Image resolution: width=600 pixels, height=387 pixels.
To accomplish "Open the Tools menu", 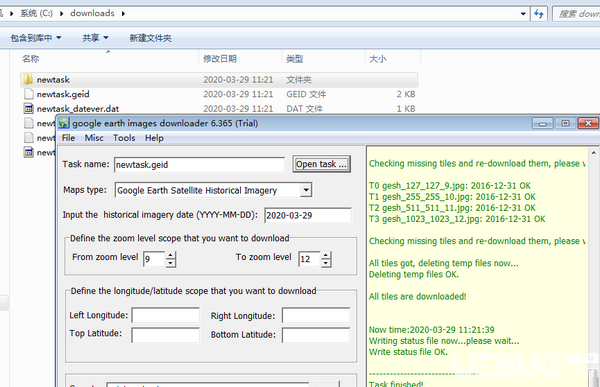I will coord(124,138).
